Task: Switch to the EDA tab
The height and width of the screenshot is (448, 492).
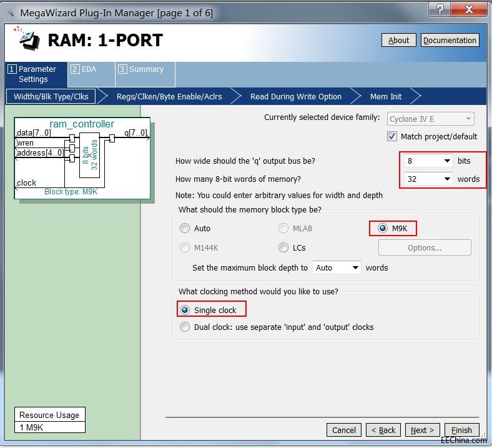Action: 91,74
